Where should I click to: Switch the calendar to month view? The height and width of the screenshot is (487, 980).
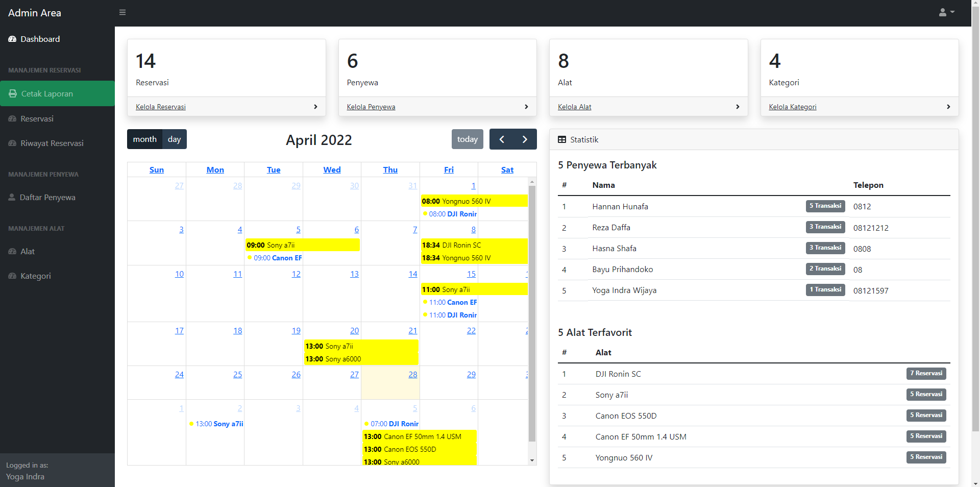(144, 139)
